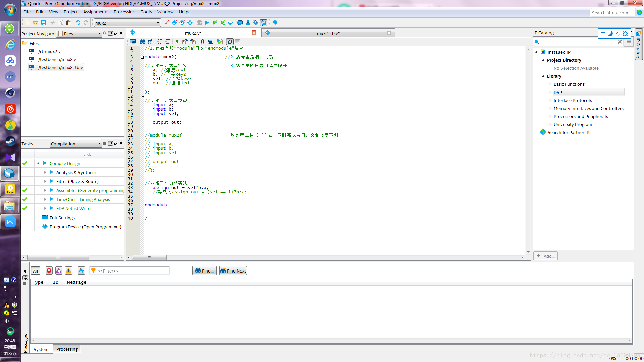Expand Fitter (Place & Route) task

[x=45, y=181]
